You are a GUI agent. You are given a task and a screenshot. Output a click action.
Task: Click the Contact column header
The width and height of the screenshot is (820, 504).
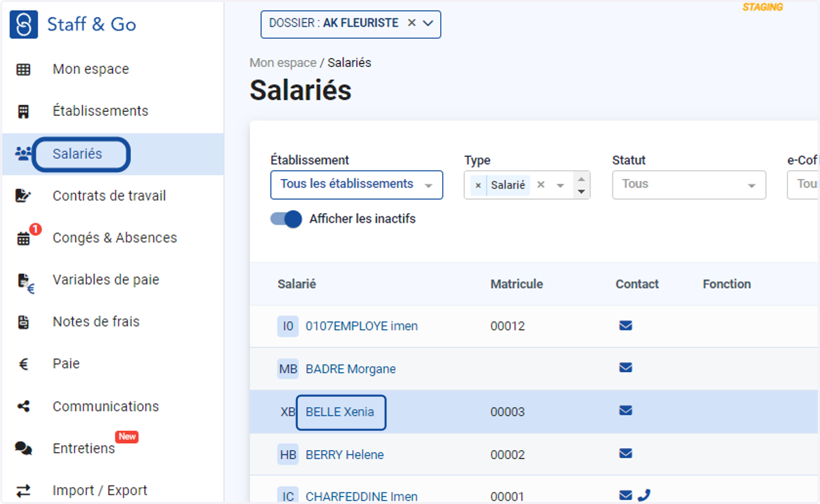click(637, 284)
